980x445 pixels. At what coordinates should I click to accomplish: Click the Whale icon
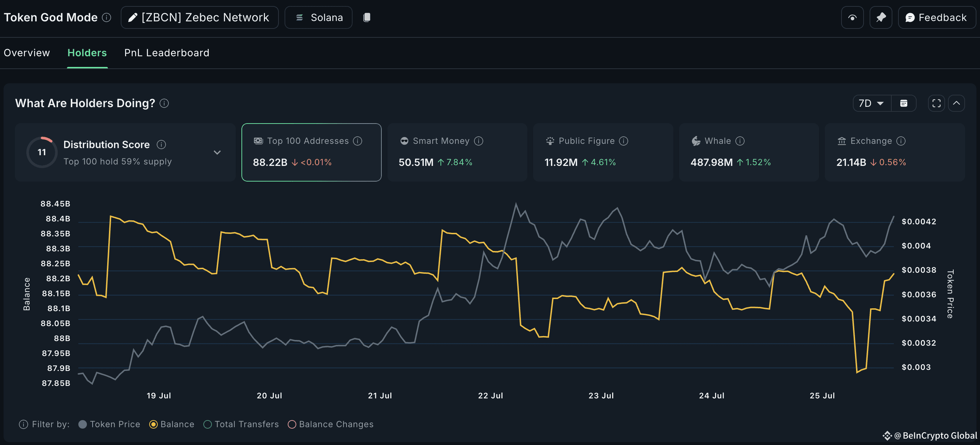tap(696, 141)
